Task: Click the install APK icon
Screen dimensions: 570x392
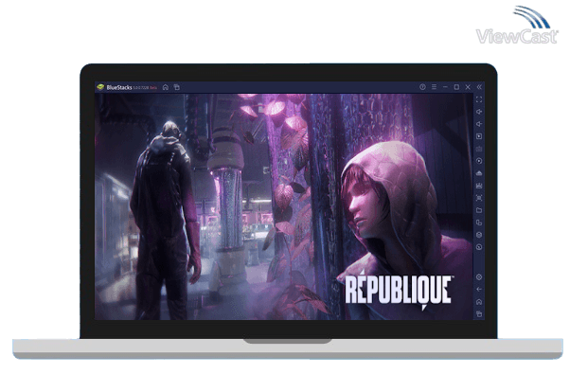Action: point(479,173)
